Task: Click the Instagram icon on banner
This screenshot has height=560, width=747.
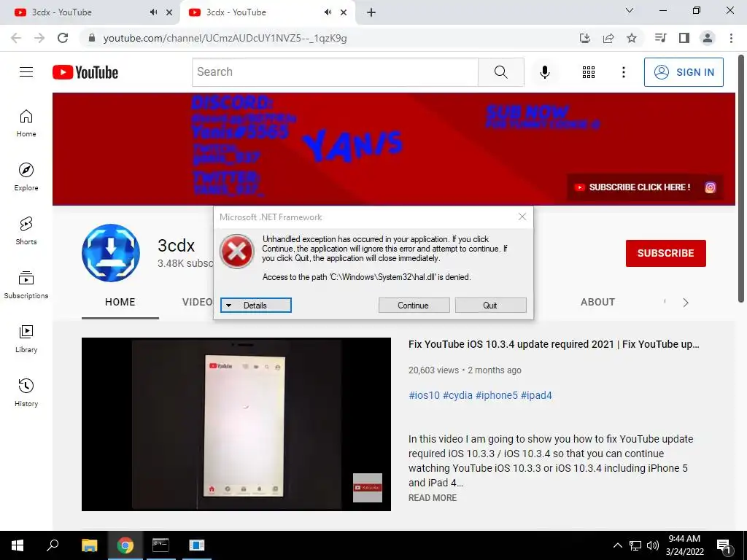Action: [710, 187]
